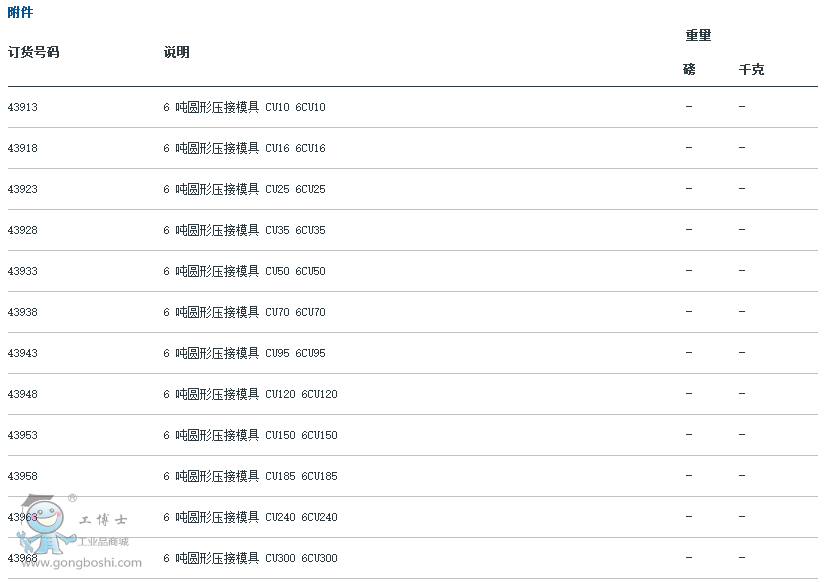Click the CU240 6CU240 die description

pos(250,517)
